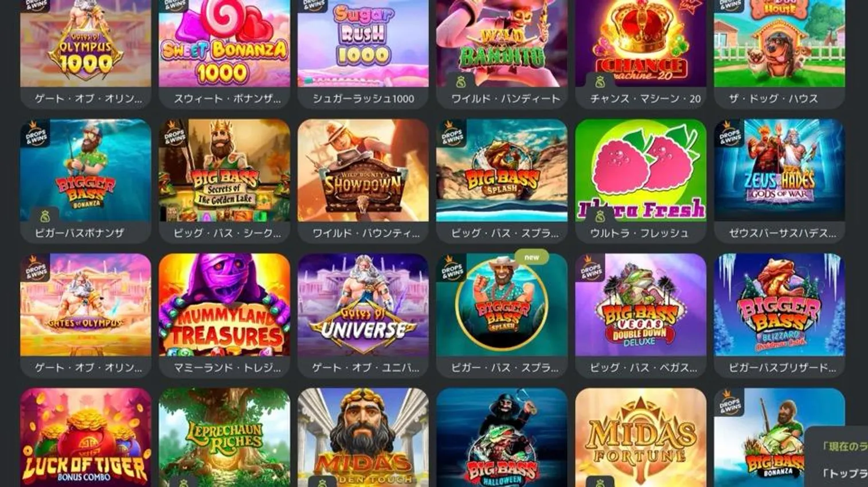
Task: Click the money bag icon on Chance Machine 20
Action: [x=600, y=82]
